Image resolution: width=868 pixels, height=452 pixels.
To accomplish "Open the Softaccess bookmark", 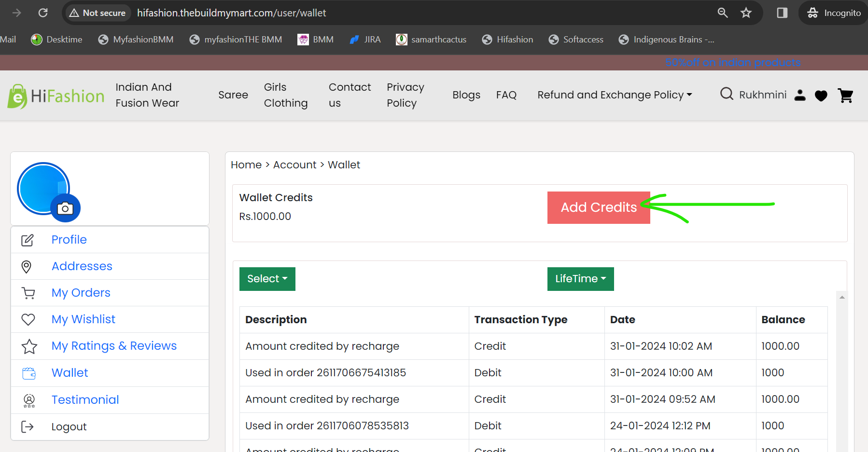I will click(576, 40).
